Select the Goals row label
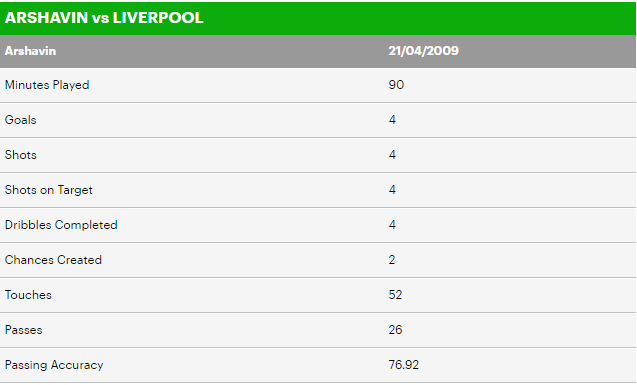This screenshot has width=637, height=385. pos(21,120)
